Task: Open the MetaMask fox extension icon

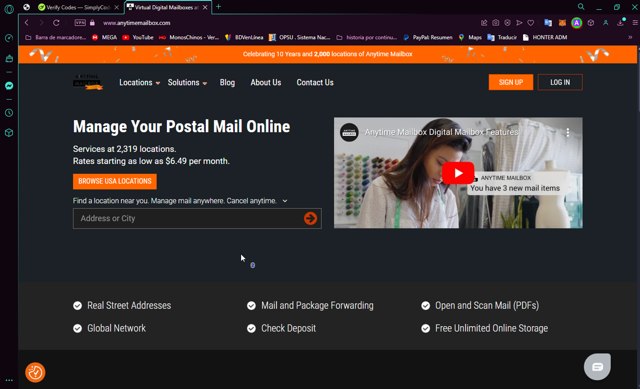Action: coord(562,23)
